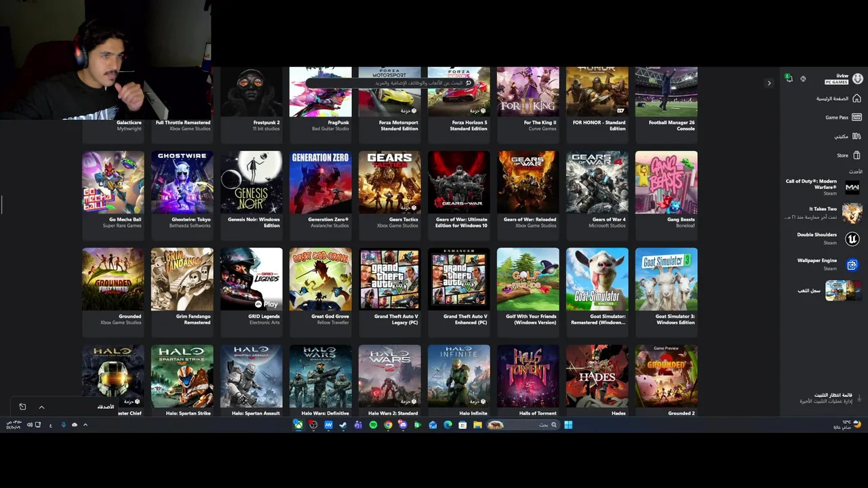This screenshot has width=868, height=488.
Task: Click 'Full Throttle Remastered' title text
Action: point(183,123)
